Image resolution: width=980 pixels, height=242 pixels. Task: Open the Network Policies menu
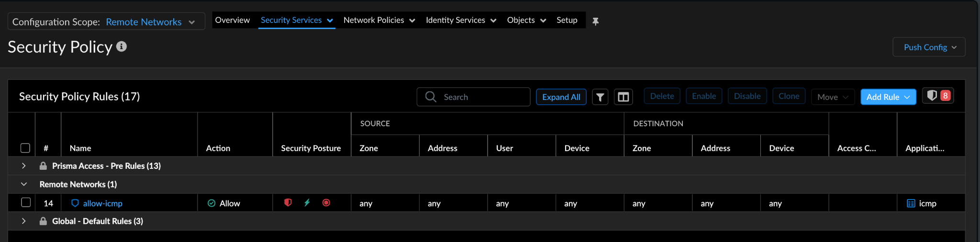click(x=379, y=20)
